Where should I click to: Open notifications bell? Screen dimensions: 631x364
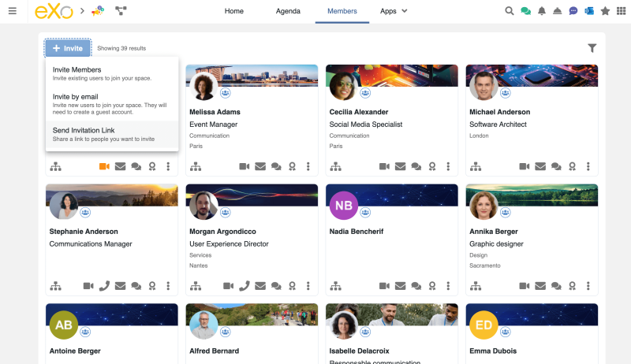pos(542,11)
